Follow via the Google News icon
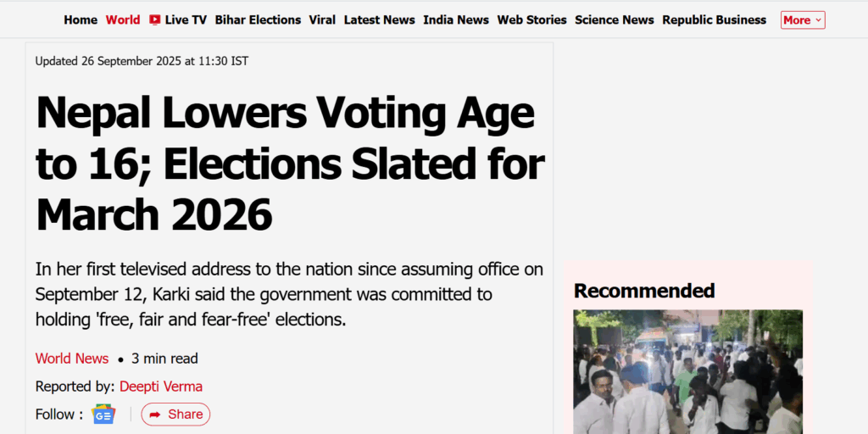This screenshot has width=868, height=434. 103,415
